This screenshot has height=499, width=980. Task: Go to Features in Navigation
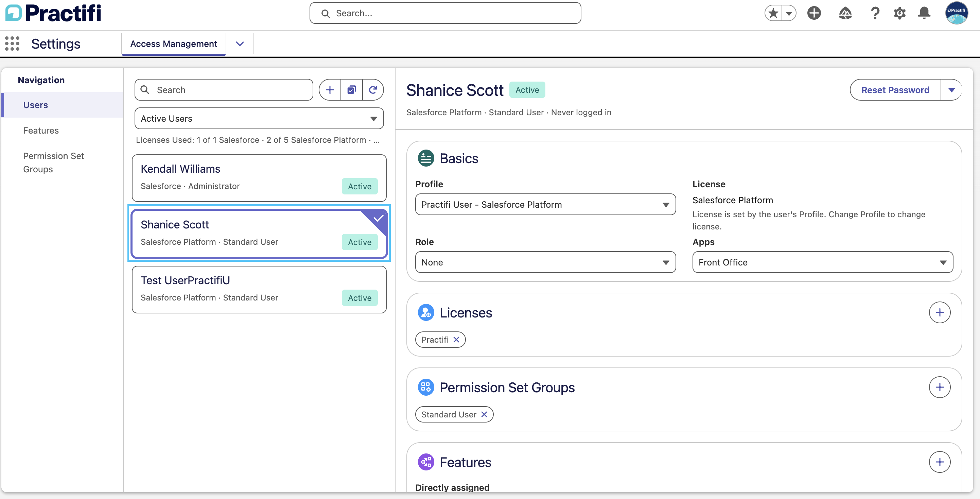(41, 131)
